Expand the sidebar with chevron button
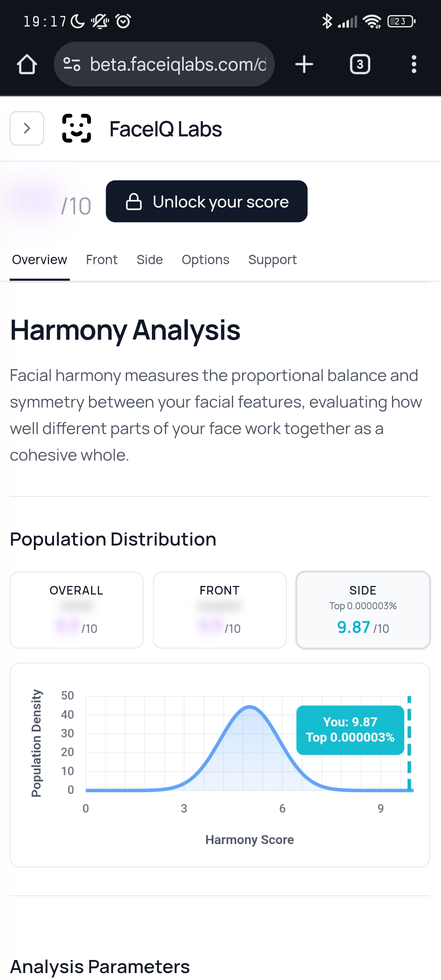The width and height of the screenshot is (441, 980). [x=27, y=129]
